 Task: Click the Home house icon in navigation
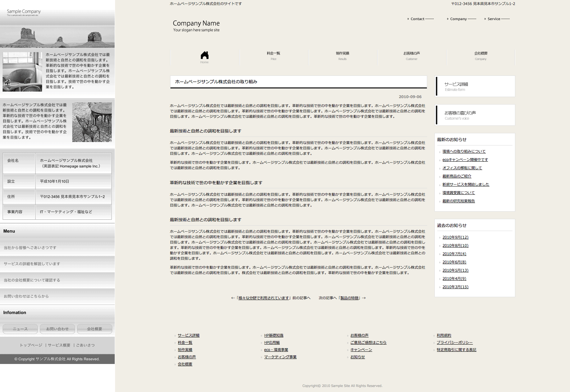pos(204,56)
